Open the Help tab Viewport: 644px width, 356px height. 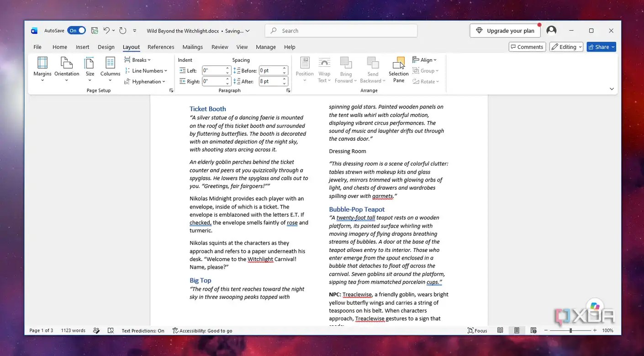(290, 47)
